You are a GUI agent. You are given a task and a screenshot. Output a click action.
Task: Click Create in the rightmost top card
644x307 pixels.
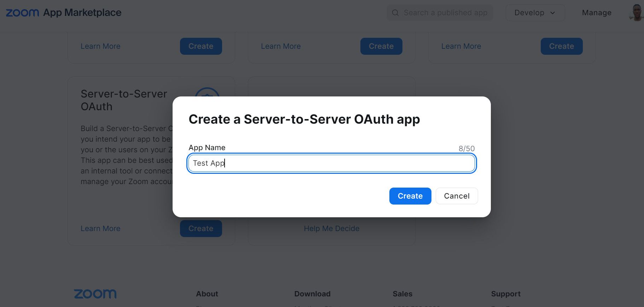[561, 46]
